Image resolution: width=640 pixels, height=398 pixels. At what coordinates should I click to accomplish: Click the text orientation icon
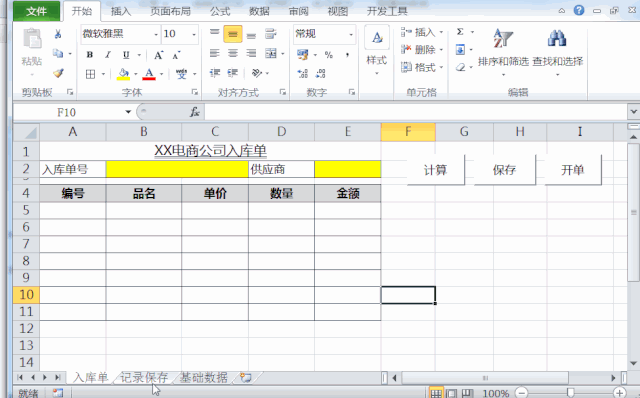257,73
